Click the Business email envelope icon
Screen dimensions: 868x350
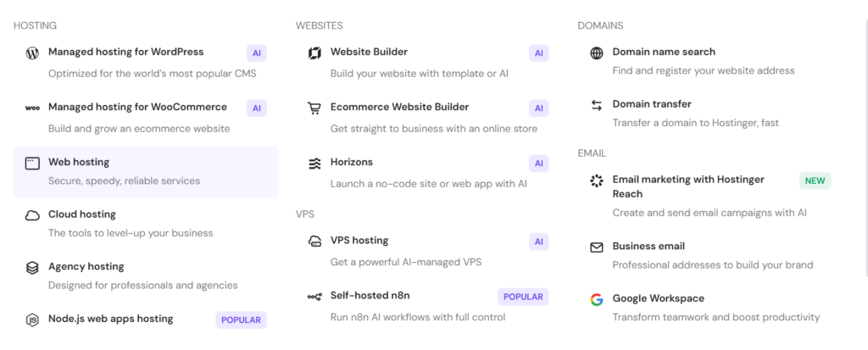tap(596, 247)
